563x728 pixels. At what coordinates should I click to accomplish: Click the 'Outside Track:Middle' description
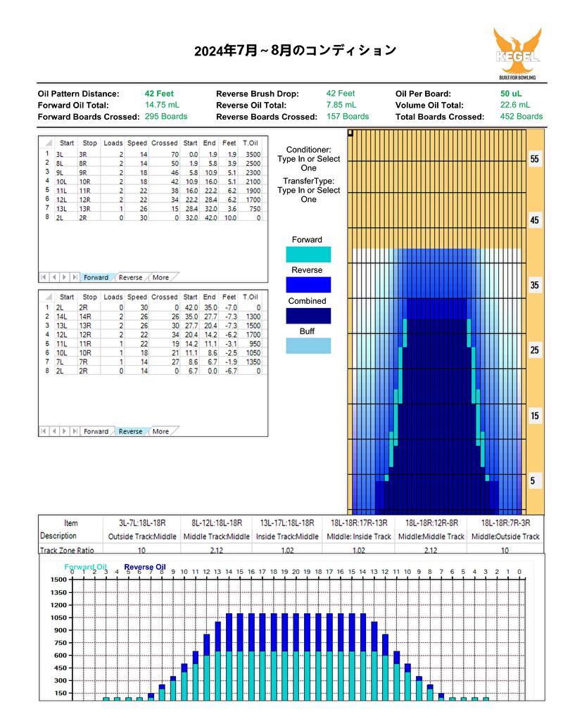pyautogui.click(x=142, y=536)
